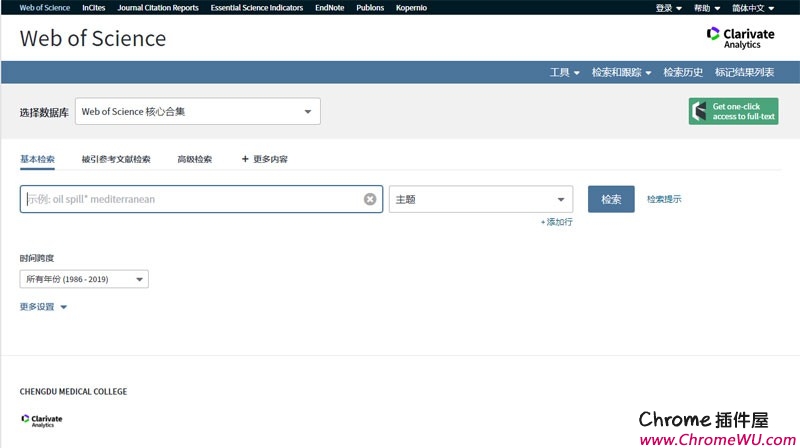800x448 pixels.
Task: Switch to the 被引参考文献检索 tab
Action: click(x=116, y=159)
